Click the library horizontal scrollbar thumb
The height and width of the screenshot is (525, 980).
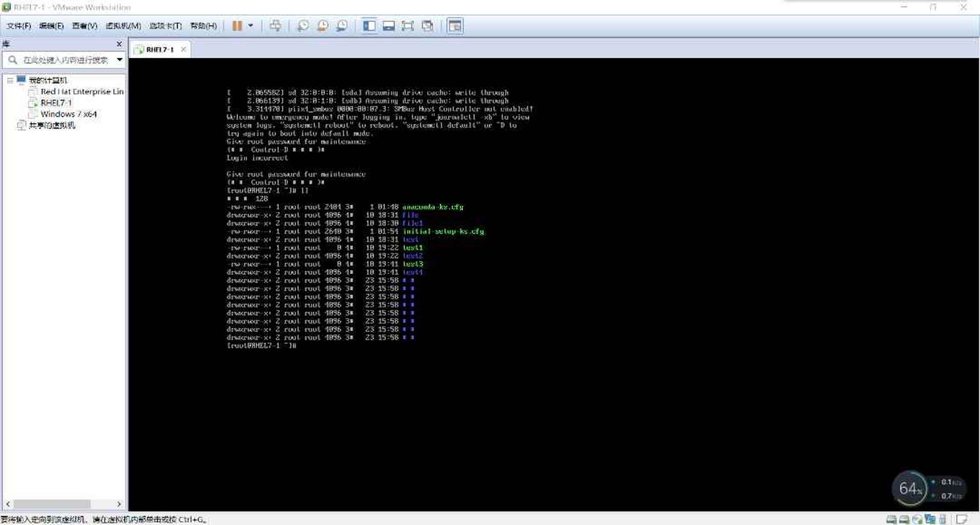52,504
